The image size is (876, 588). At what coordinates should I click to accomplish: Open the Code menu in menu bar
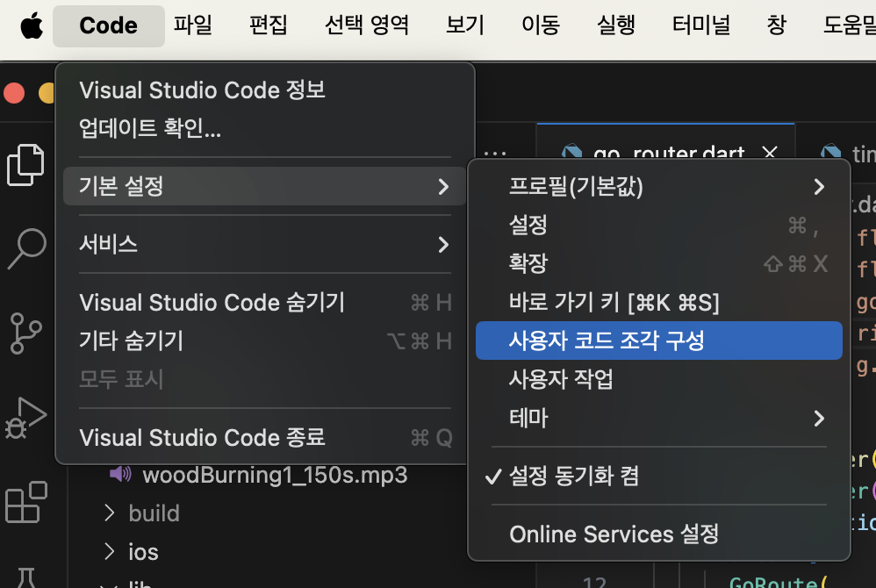[108, 25]
